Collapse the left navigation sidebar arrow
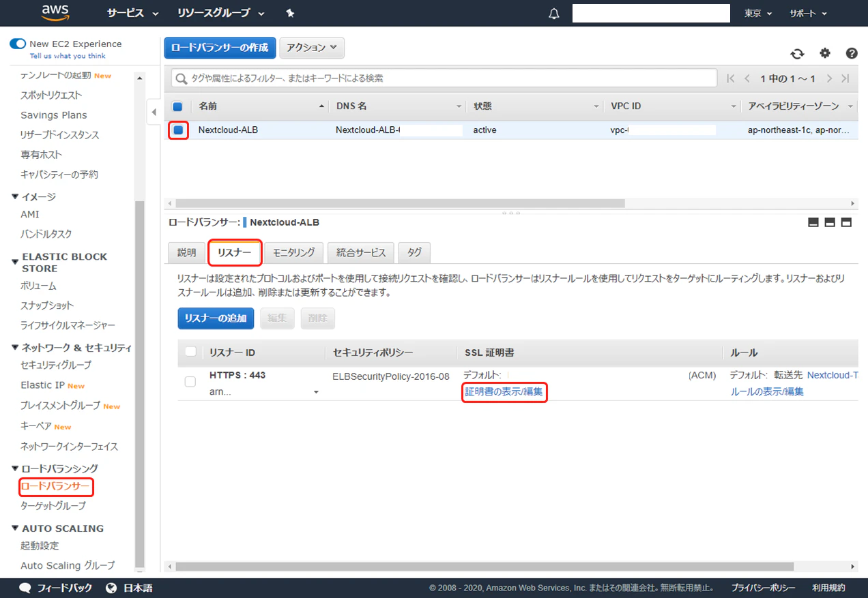Viewport: 868px width, 598px height. tap(154, 112)
